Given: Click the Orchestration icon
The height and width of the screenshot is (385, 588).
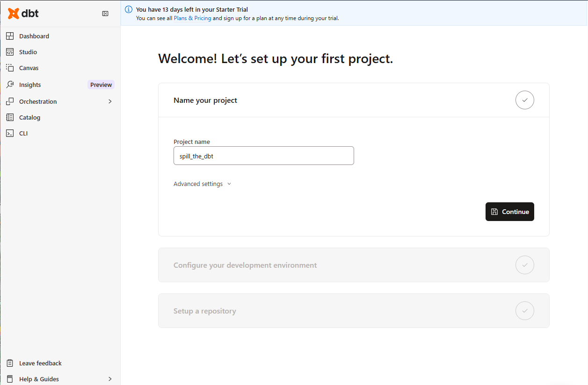Looking at the screenshot, I should [10, 101].
